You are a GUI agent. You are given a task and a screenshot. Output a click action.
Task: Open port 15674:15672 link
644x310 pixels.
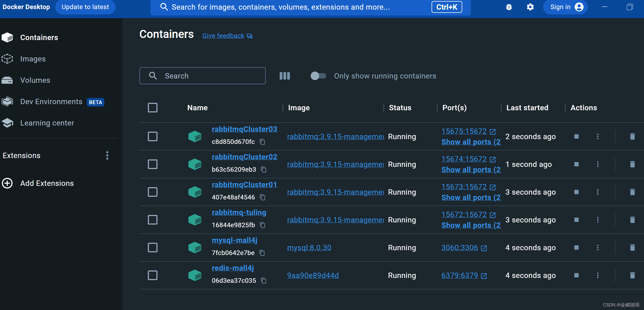pyautogui.click(x=468, y=159)
